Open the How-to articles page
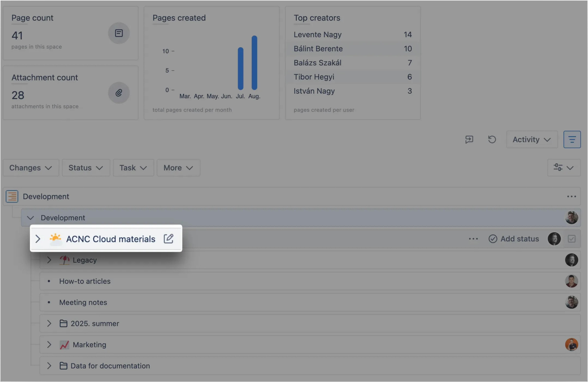 pyautogui.click(x=85, y=281)
